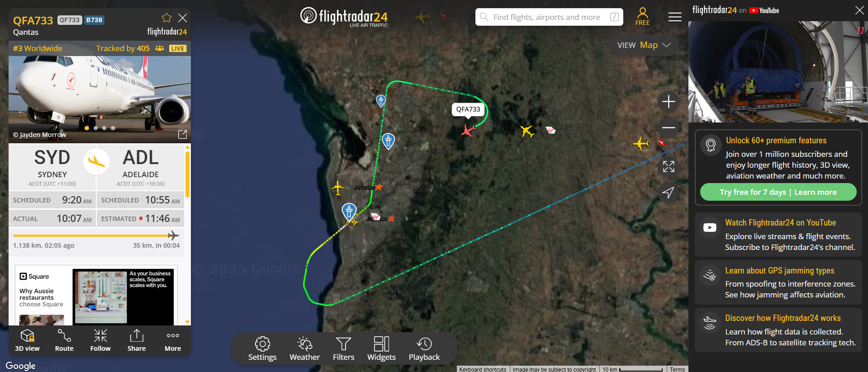Open the hamburger main menu
868x372 pixels.
coord(675,17)
